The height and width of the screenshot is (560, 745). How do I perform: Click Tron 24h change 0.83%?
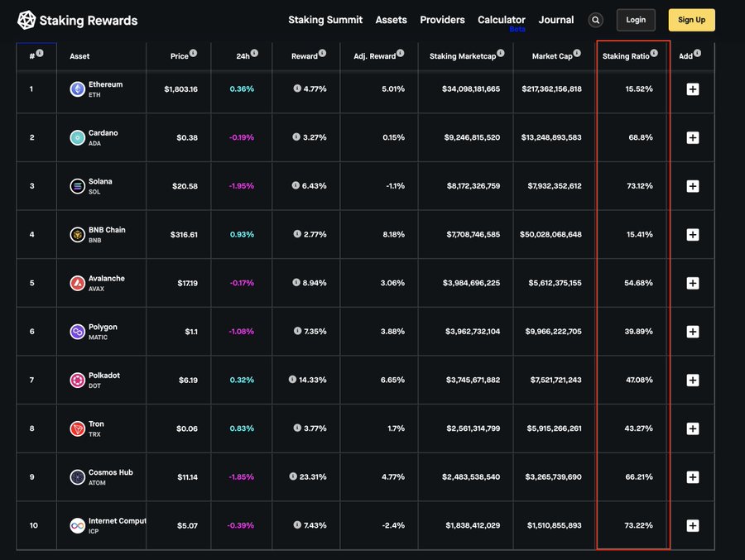(x=242, y=428)
